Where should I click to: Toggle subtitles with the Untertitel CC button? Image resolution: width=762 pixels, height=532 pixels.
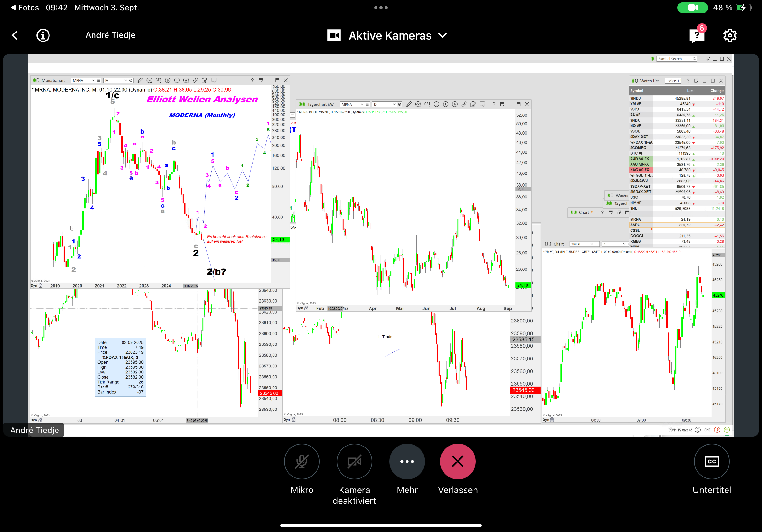coord(712,462)
